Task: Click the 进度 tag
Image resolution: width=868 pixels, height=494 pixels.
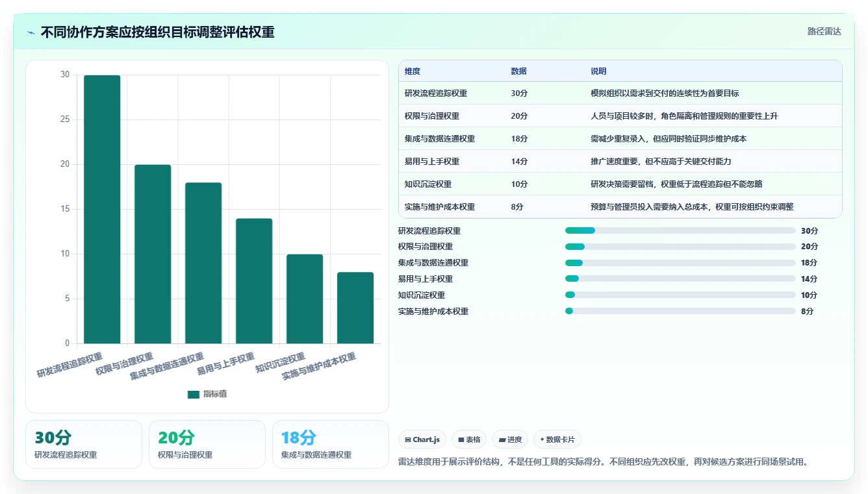Action: (510, 439)
